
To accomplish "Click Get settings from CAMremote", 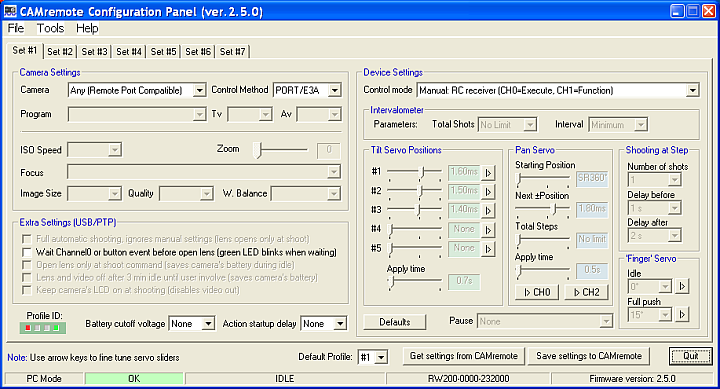I will click(464, 356).
